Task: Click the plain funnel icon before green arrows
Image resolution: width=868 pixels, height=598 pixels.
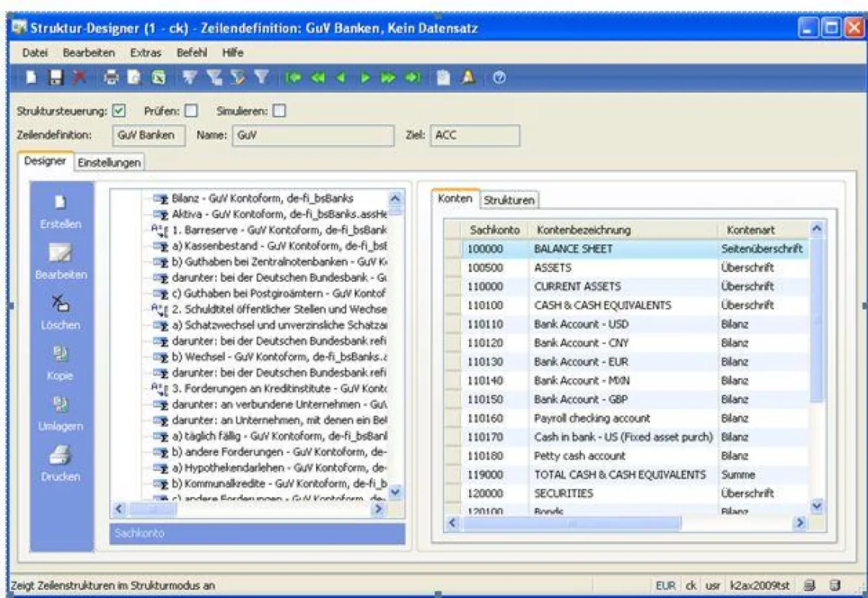Action: [261, 78]
